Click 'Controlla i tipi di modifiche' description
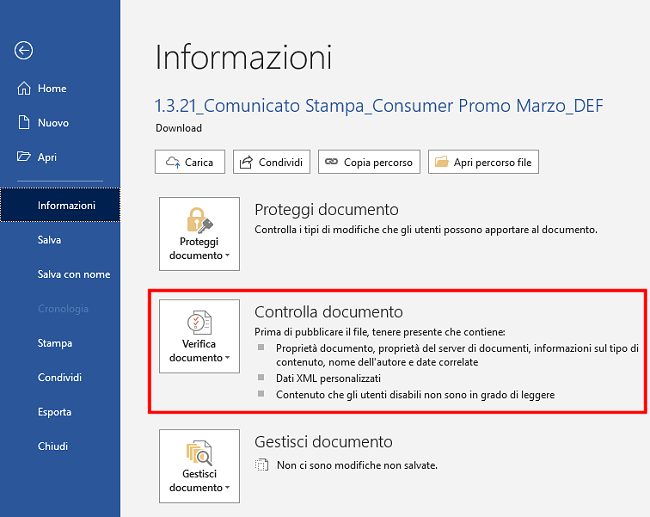650x517 pixels. [426, 229]
